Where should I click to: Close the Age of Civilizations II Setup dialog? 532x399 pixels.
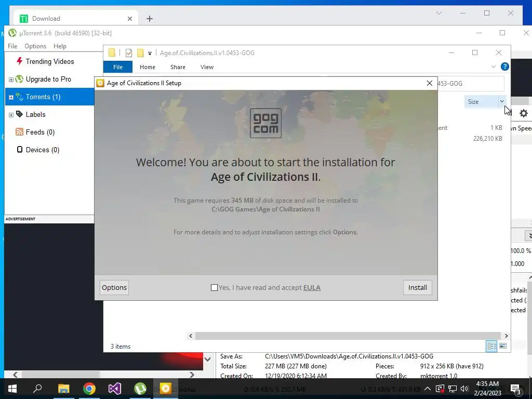tap(429, 83)
